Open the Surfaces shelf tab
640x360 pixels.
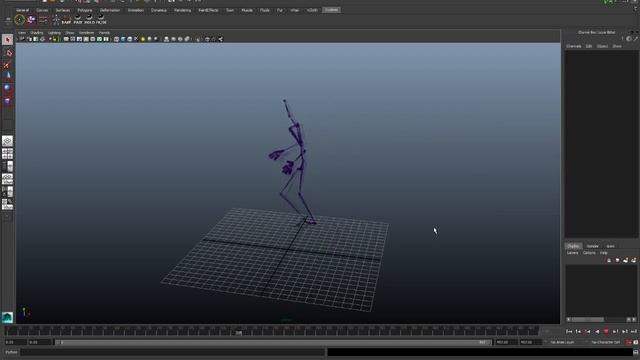[x=63, y=10]
